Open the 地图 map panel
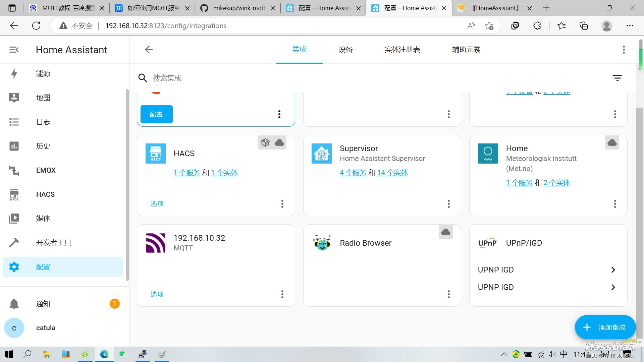Screen dimensions: 644x362 coord(63,98)
